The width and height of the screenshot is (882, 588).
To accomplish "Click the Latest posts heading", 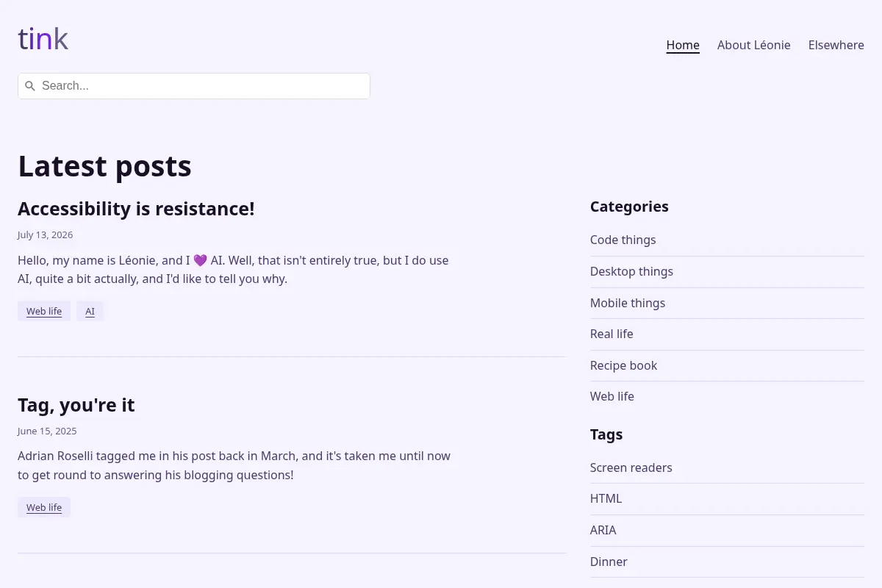I will [x=104, y=166].
